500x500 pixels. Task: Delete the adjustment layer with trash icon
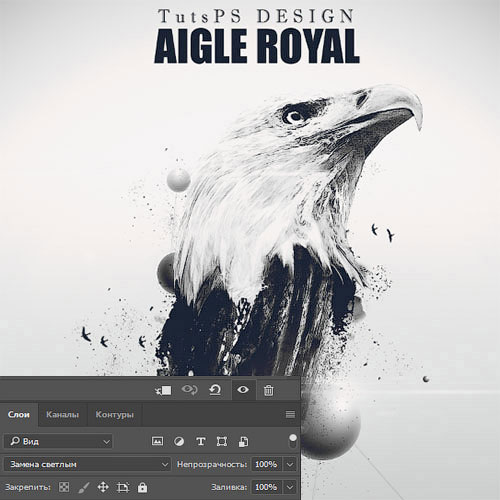coord(269,390)
